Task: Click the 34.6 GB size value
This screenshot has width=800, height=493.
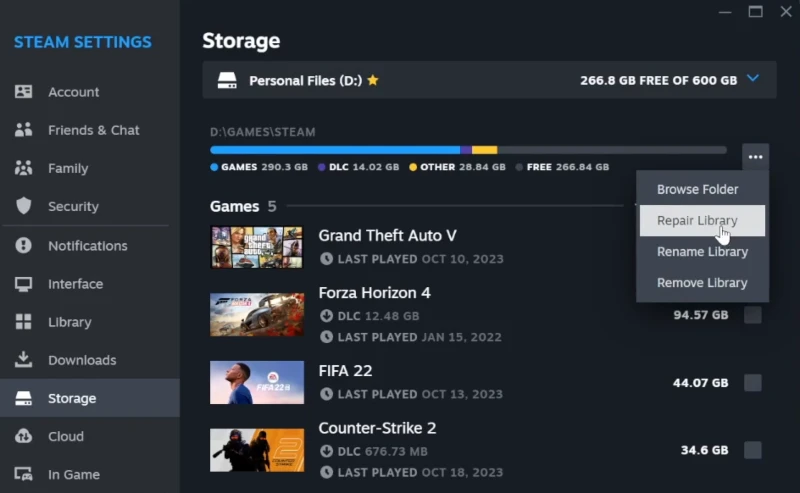Action: 704,450
